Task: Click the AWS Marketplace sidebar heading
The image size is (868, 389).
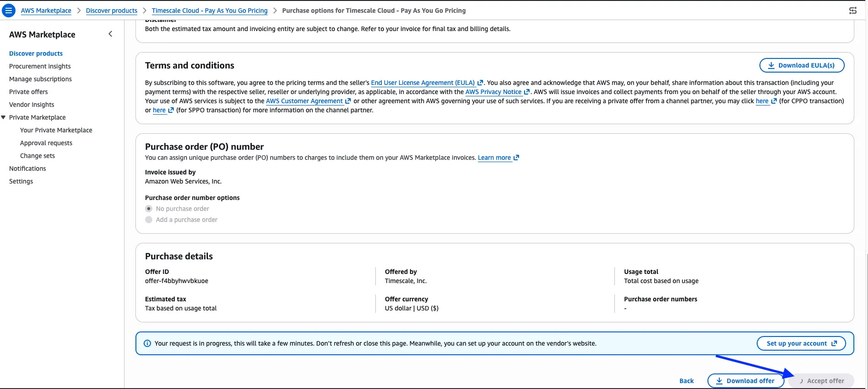Action: pyautogui.click(x=42, y=34)
